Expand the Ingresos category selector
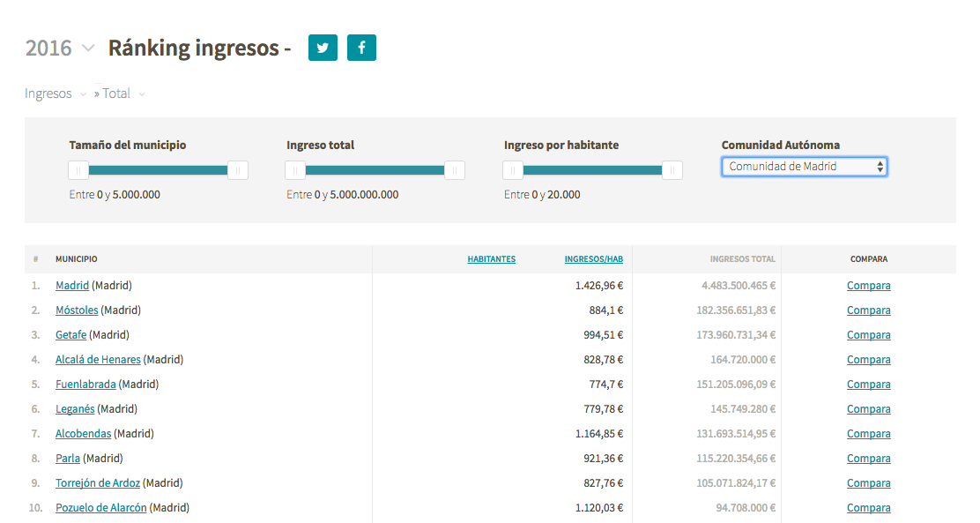Image resolution: width=980 pixels, height=523 pixels. (x=56, y=93)
